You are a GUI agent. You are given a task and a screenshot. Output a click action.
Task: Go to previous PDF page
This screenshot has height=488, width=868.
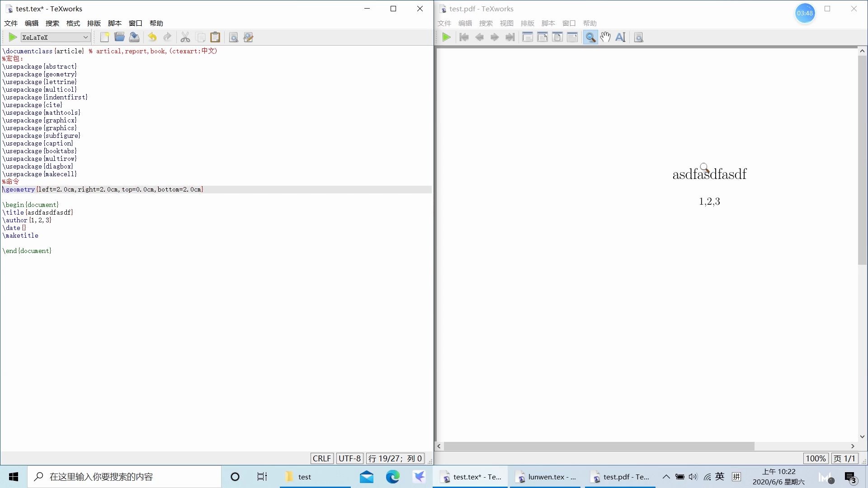[479, 38]
